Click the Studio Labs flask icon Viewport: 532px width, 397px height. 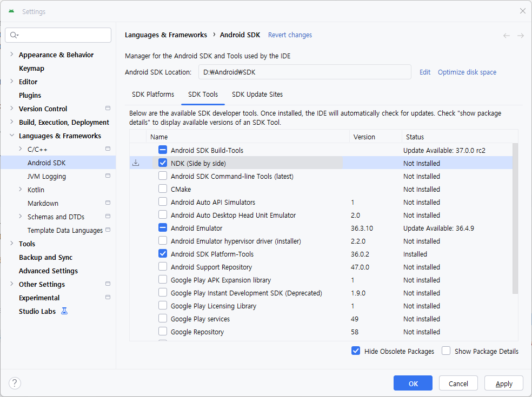[x=64, y=311]
